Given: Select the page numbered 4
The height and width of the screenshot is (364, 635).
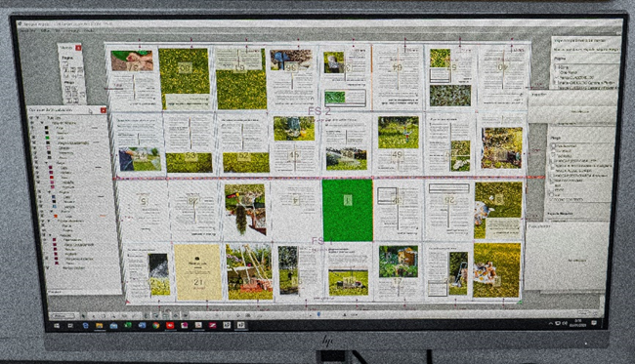Looking at the screenshot, I should [x=296, y=211].
